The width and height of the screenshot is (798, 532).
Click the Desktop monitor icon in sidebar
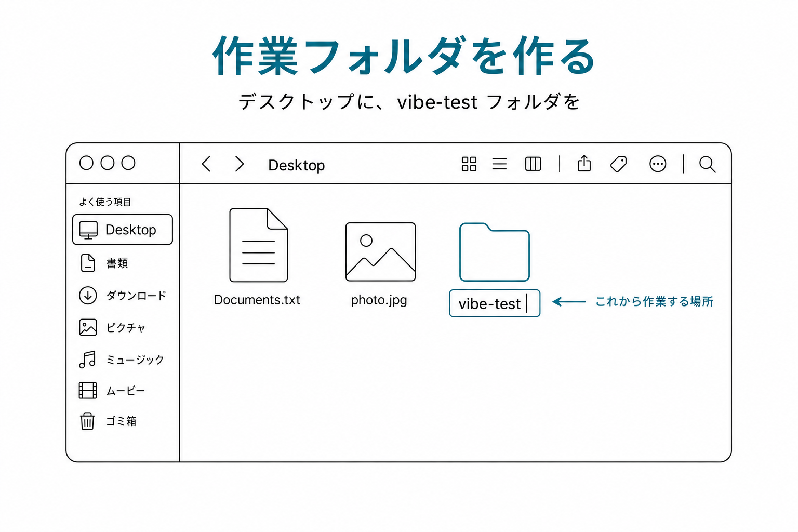(x=88, y=230)
